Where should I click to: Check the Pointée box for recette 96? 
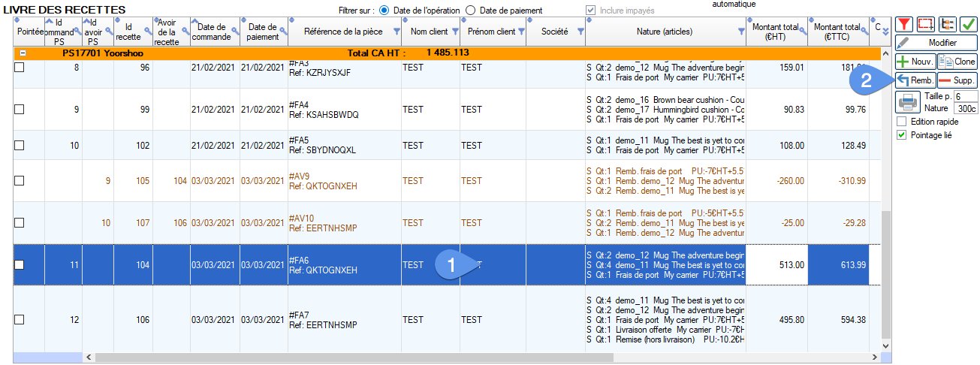[20, 68]
